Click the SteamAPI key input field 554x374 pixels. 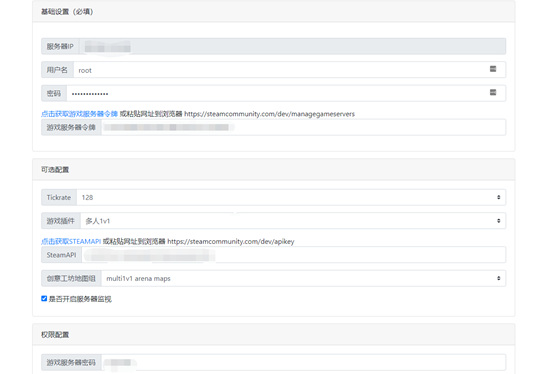294,255
